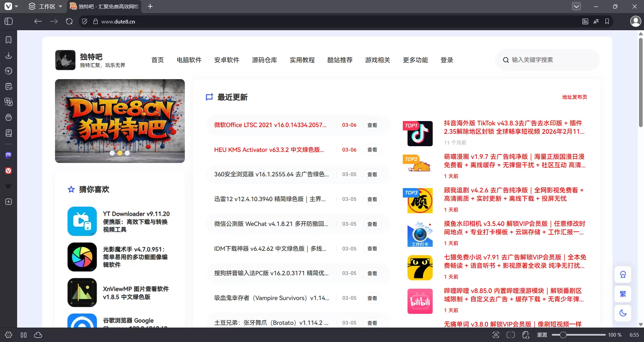The width and height of the screenshot is (644, 342).
Task: Expand the 工作区 workspace dropdown
Action: click(x=60, y=6)
